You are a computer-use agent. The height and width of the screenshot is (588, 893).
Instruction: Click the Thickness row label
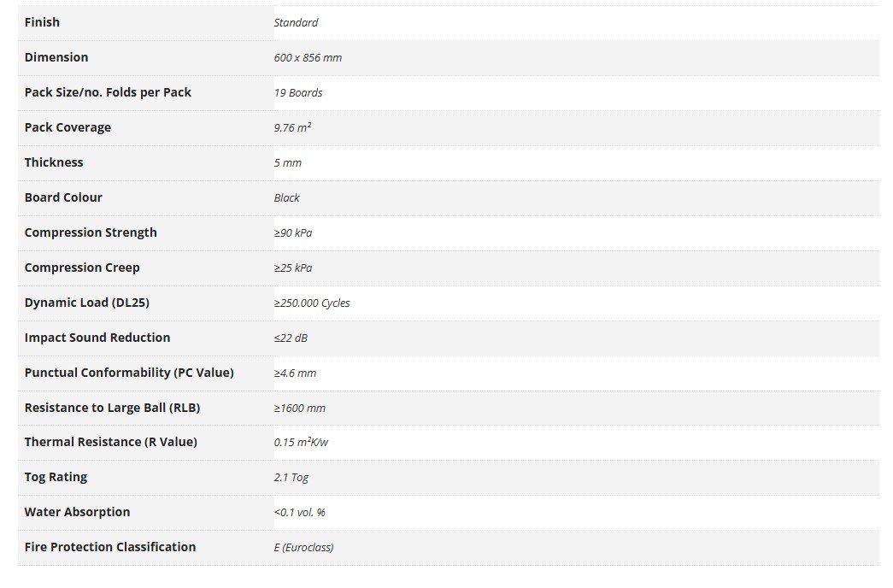(x=54, y=162)
